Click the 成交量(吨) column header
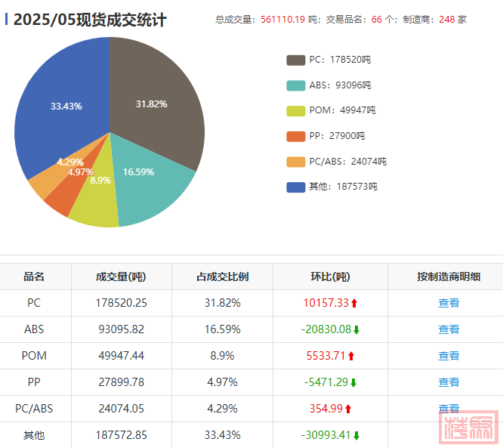The image size is (503, 448). pyautogui.click(x=121, y=277)
